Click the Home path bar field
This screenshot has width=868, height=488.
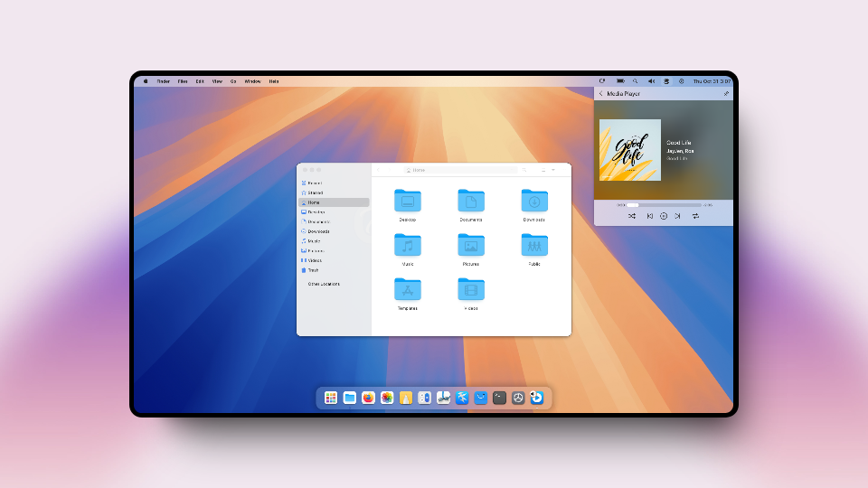(x=460, y=170)
